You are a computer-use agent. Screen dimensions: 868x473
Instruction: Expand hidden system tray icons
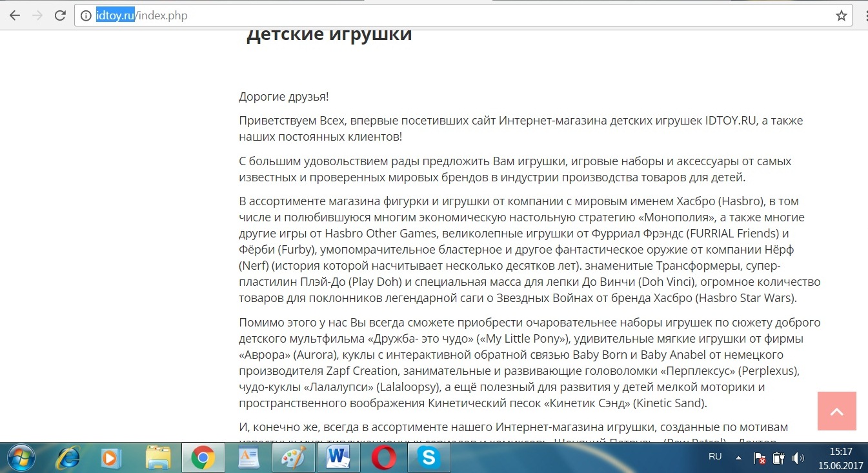[x=738, y=458]
